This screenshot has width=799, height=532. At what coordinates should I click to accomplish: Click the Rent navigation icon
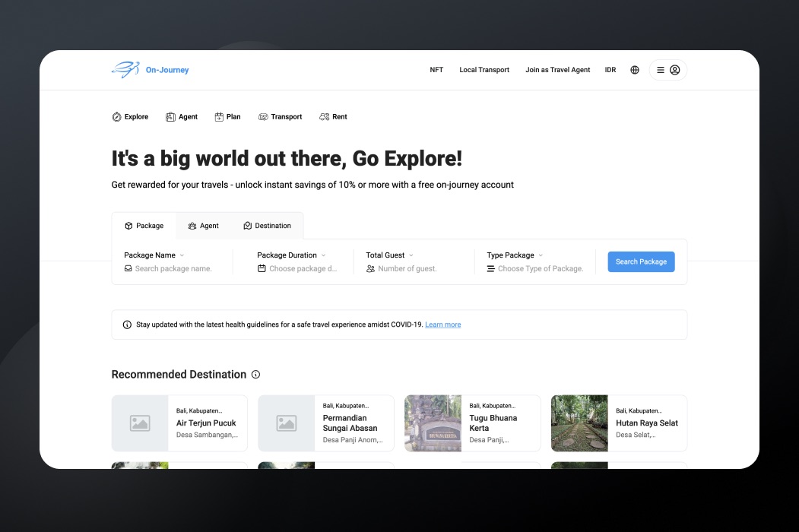point(325,117)
